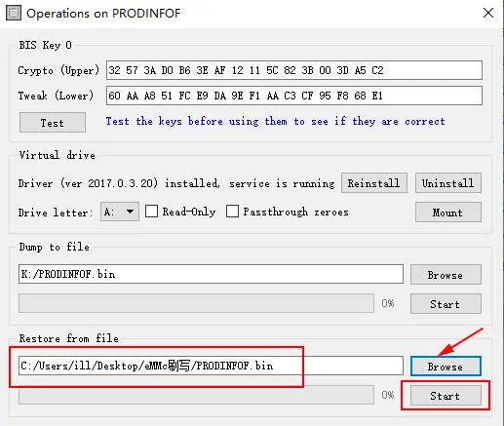Browse for Restore from file source
Image resolution: width=504 pixels, height=426 pixels.
click(446, 367)
